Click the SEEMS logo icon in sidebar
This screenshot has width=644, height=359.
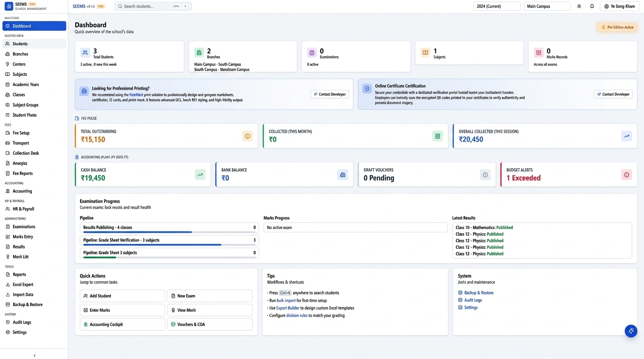(x=8, y=6)
